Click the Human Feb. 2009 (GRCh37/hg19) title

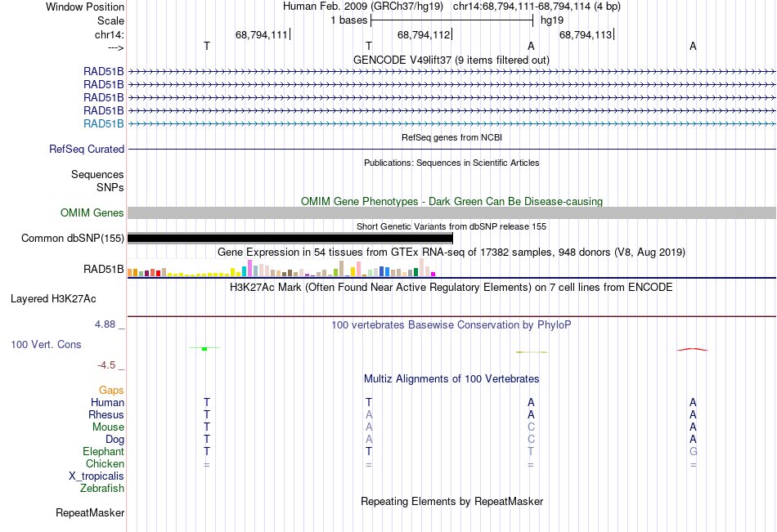point(362,7)
